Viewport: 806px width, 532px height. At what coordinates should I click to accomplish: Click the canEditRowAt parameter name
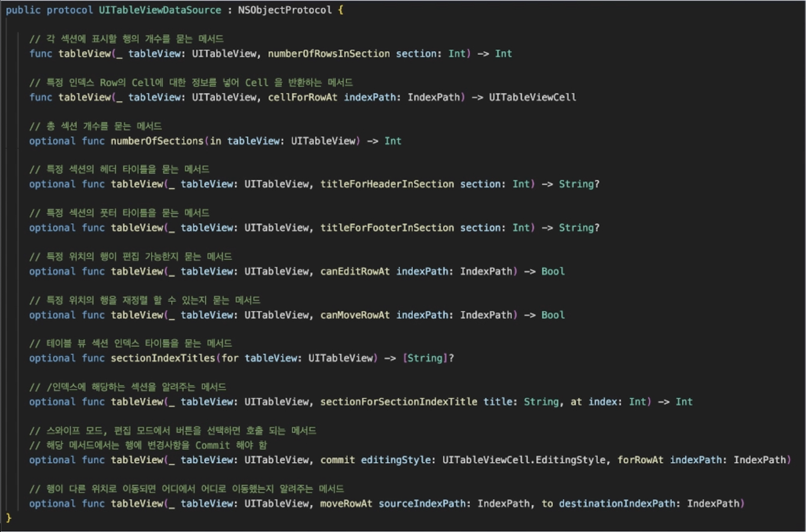354,271
